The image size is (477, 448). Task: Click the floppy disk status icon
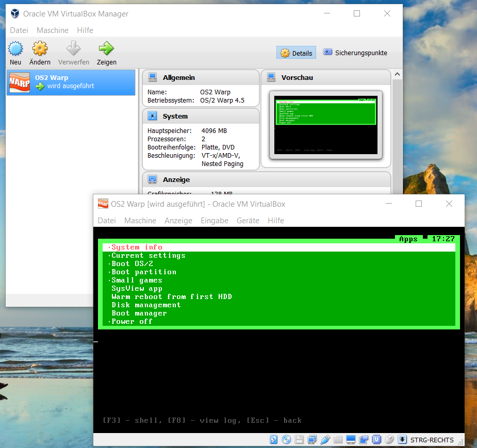click(299, 439)
